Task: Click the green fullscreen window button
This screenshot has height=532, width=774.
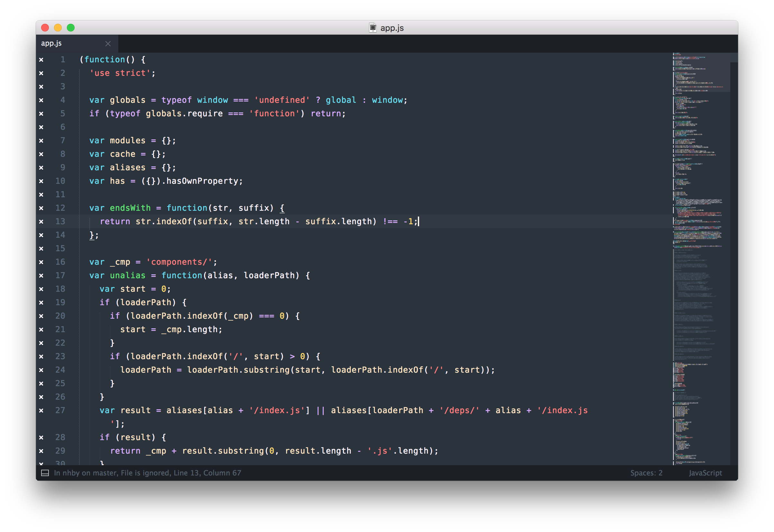Action: pyautogui.click(x=71, y=28)
